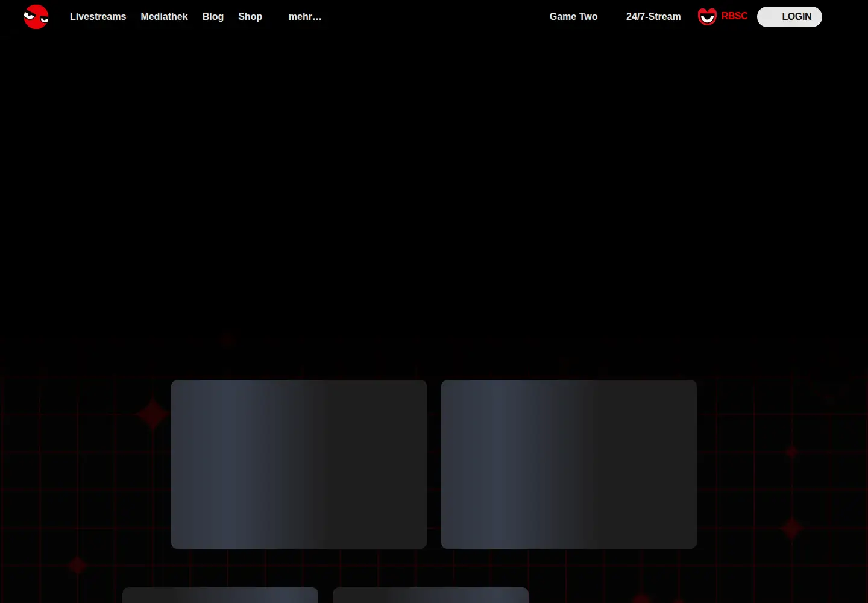868x603 pixels.
Task: Open the 24/7-Stream link
Action: click(x=653, y=17)
